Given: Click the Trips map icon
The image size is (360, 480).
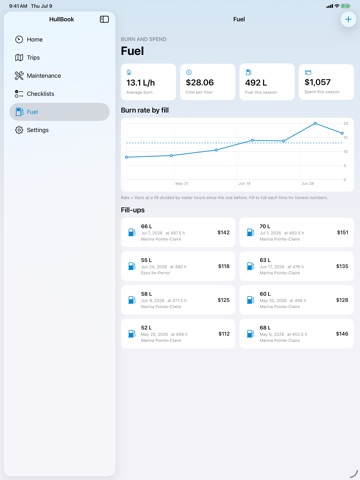Looking at the screenshot, I should [x=19, y=58].
